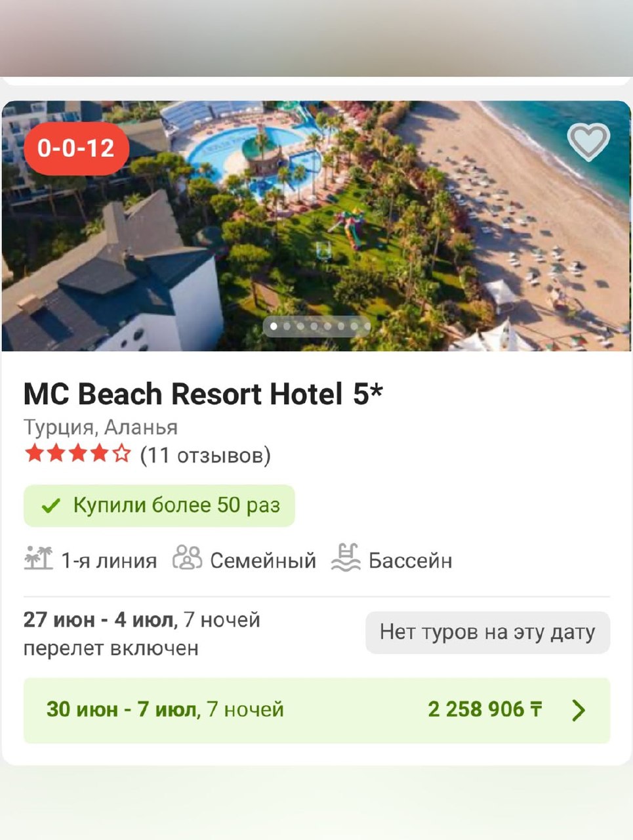Viewport: 633px width, 840px height.
Task: Jump to last photo carousel dot
Action: click(x=366, y=326)
